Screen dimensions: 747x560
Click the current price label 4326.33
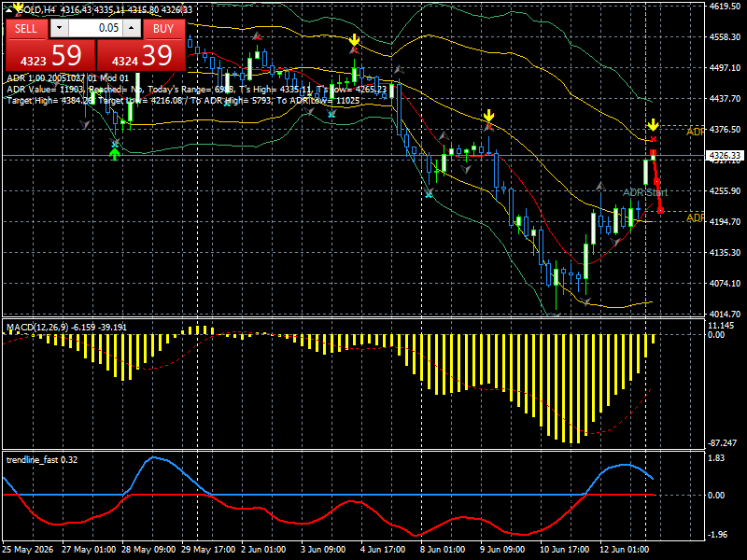[725, 156]
